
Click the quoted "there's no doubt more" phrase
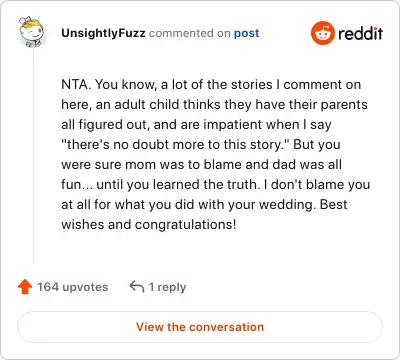pos(133,144)
